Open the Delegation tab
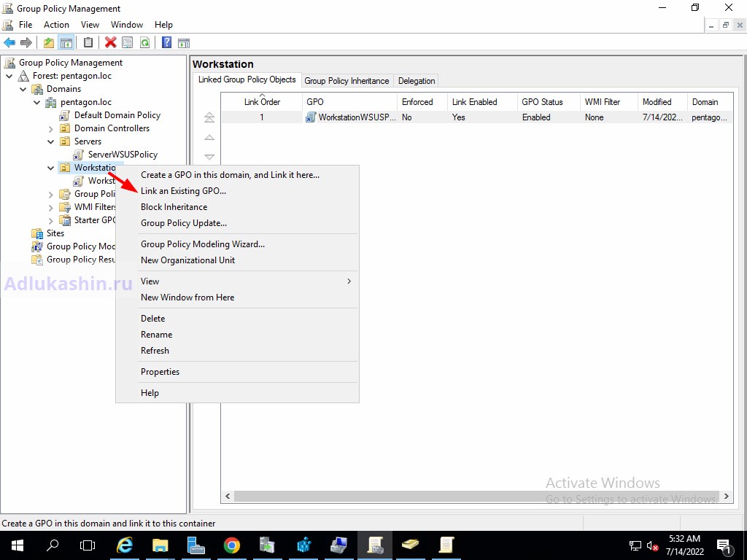The image size is (747, 560). [417, 81]
